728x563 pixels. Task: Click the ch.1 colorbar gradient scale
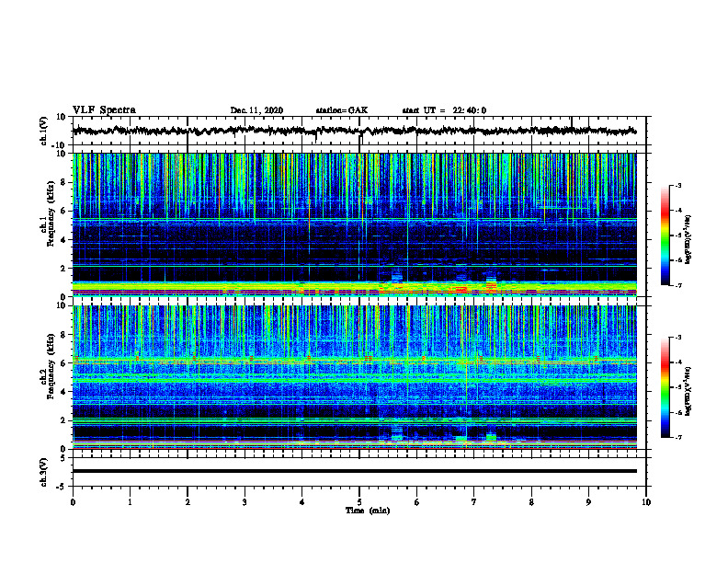coord(665,236)
